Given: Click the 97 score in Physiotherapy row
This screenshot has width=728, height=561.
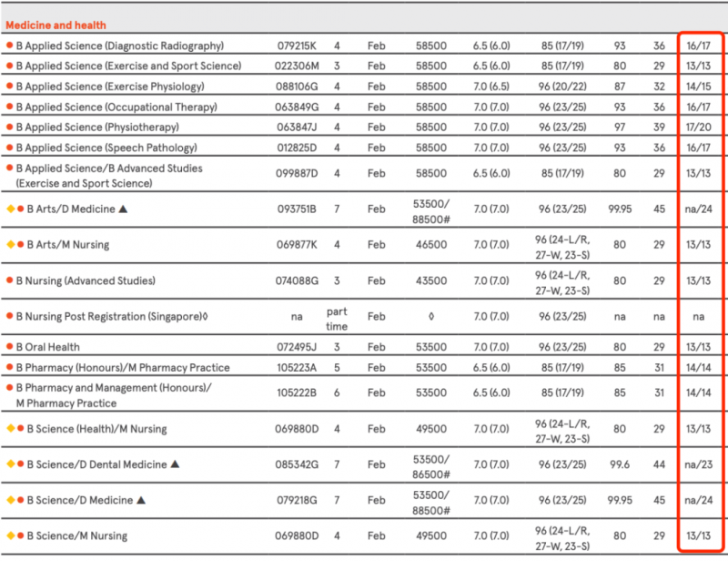Looking at the screenshot, I should [620, 127].
